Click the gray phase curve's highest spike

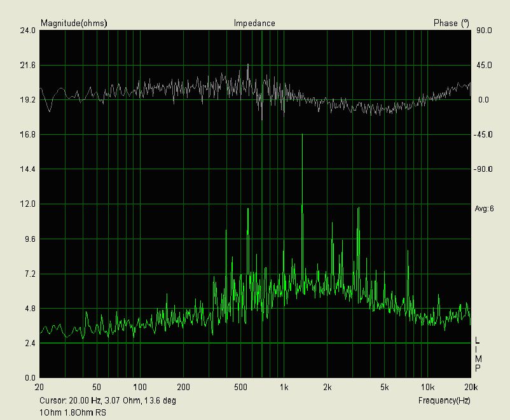point(248,65)
